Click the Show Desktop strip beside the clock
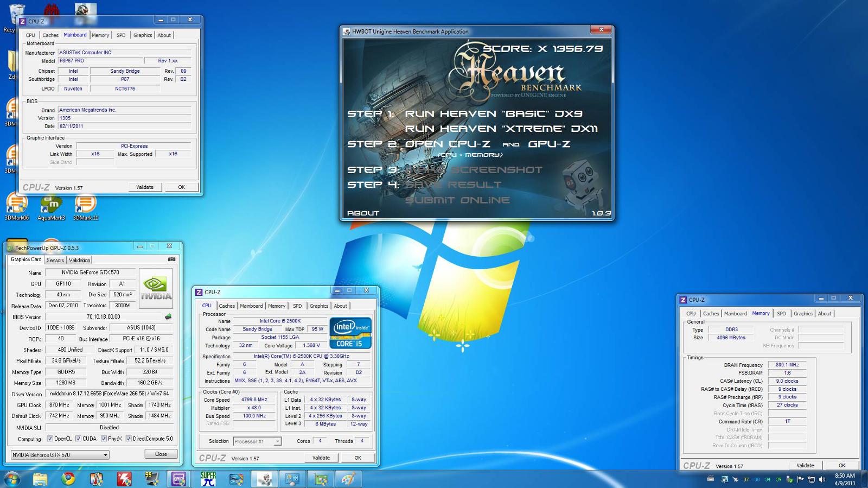The height and width of the screenshot is (488, 868). click(864, 479)
